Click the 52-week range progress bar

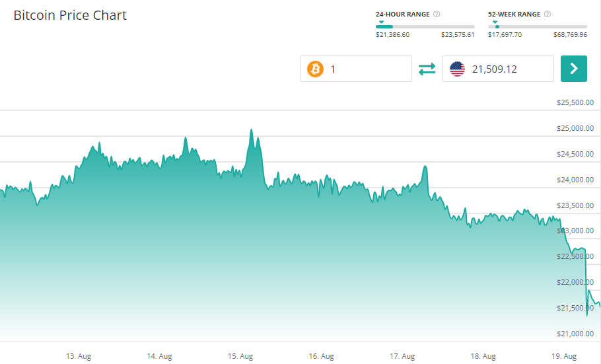tap(537, 27)
